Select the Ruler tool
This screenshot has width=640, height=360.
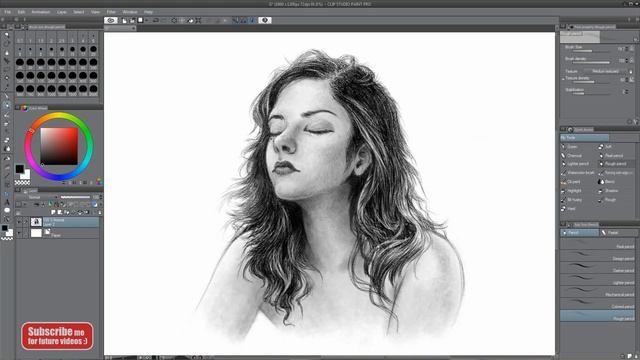(x=7, y=194)
